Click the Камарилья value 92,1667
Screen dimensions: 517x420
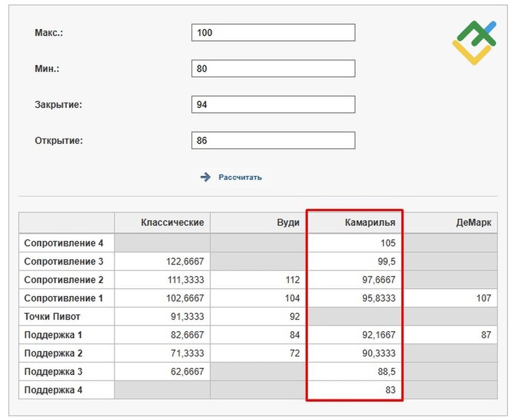[x=378, y=335]
